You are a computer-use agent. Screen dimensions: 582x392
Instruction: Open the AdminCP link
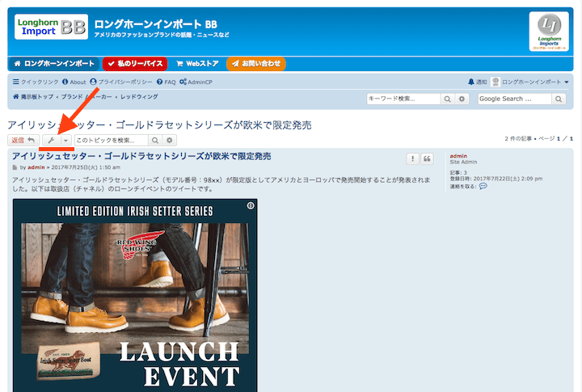[x=196, y=82]
